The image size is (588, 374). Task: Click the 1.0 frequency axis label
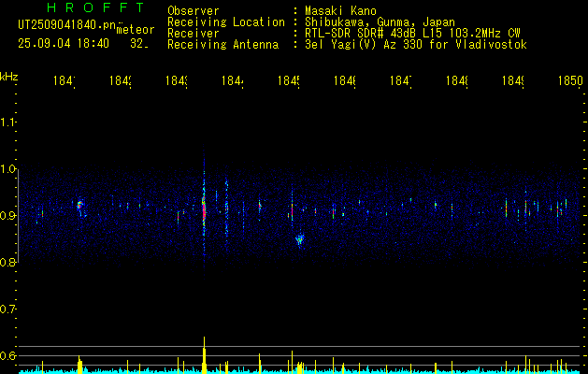point(8,169)
